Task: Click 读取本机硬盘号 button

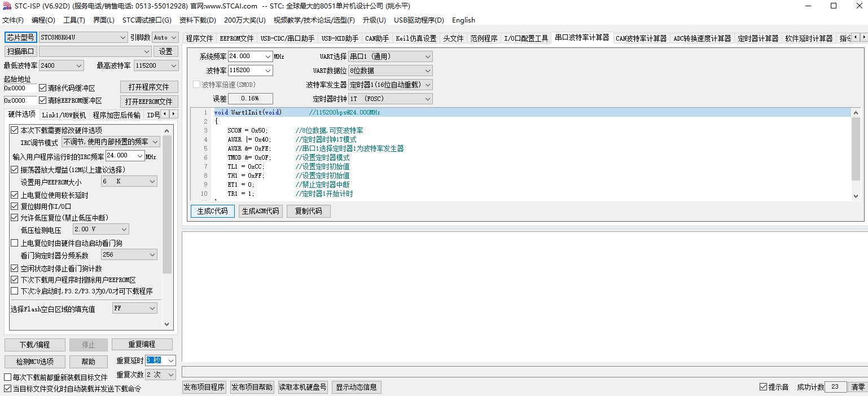Action: pos(303,387)
